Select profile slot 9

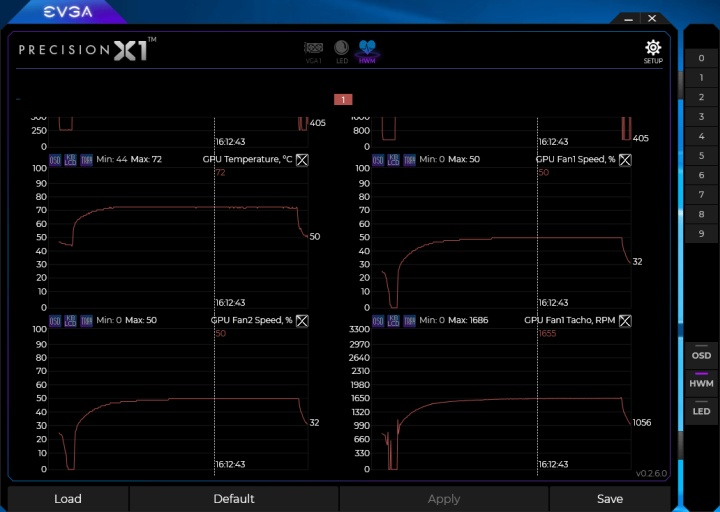coord(701,234)
